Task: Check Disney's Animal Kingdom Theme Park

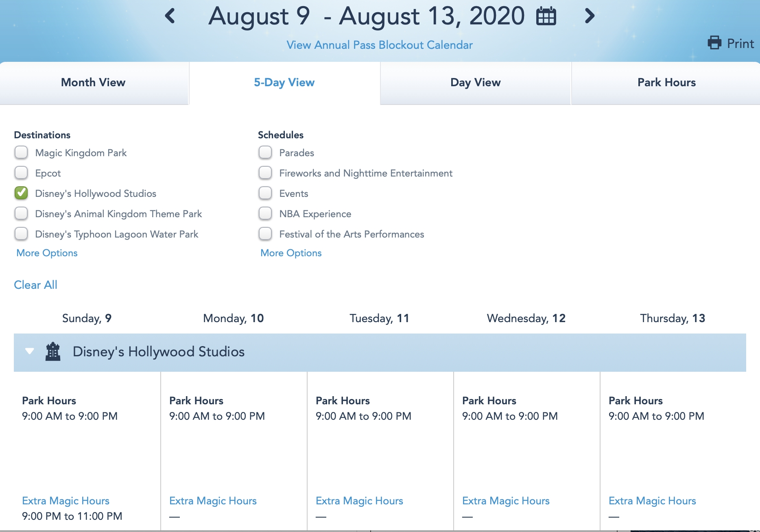Action: click(21, 214)
